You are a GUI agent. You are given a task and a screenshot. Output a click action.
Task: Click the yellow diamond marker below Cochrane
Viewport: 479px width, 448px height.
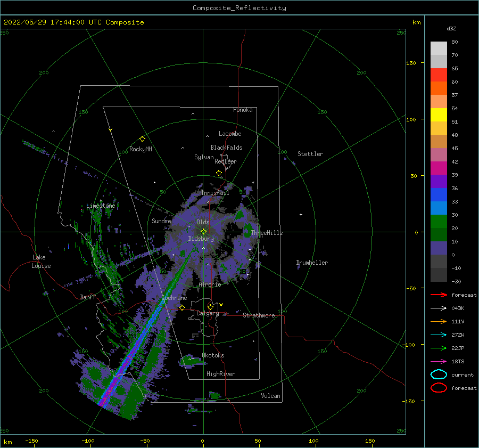(x=182, y=307)
